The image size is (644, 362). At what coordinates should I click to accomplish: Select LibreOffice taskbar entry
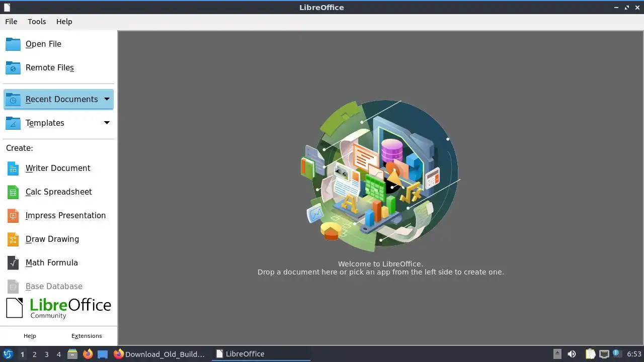click(x=261, y=354)
